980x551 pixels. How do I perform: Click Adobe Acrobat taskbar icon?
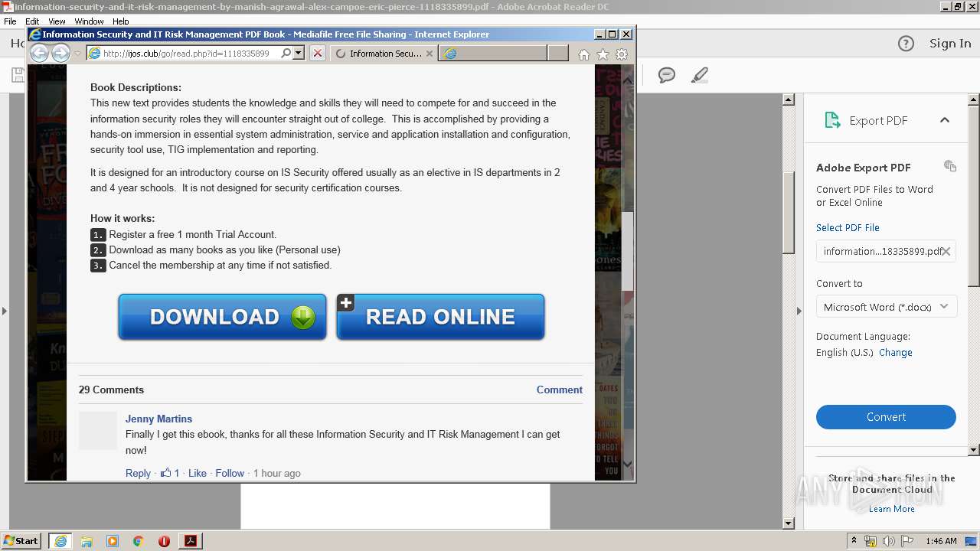tap(190, 541)
